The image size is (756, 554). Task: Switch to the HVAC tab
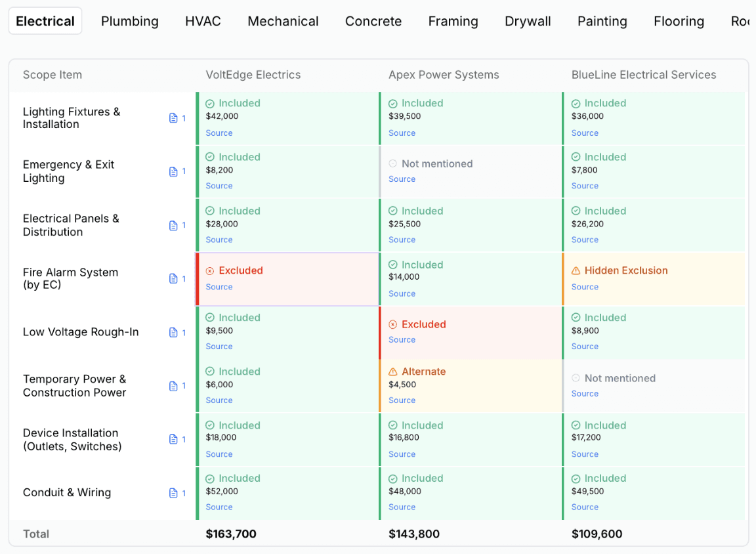(203, 21)
